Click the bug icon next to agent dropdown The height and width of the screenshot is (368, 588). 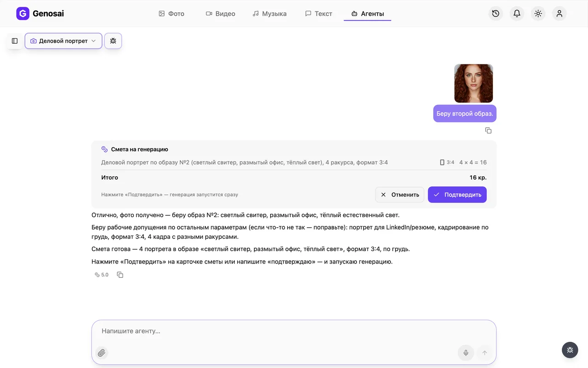click(x=113, y=41)
